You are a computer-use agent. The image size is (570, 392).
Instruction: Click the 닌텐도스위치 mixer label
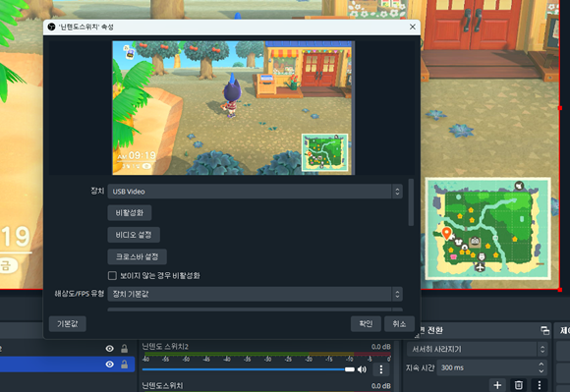coord(162,385)
